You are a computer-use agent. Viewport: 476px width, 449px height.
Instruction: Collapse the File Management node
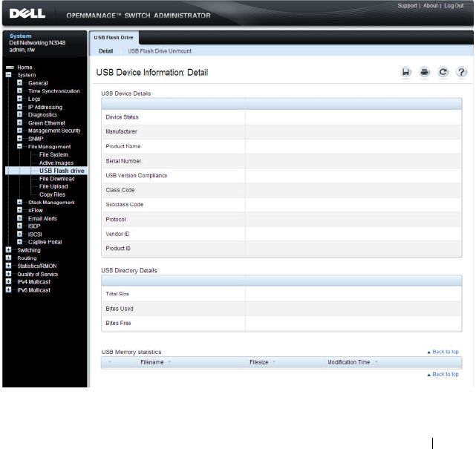[20, 146]
